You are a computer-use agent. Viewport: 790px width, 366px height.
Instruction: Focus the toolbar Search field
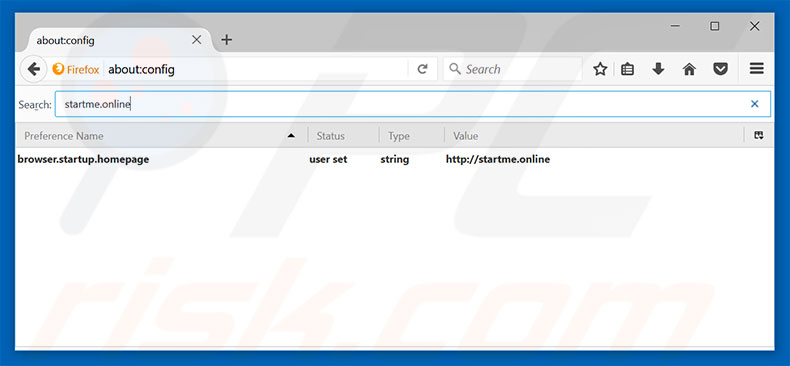[x=512, y=69]
